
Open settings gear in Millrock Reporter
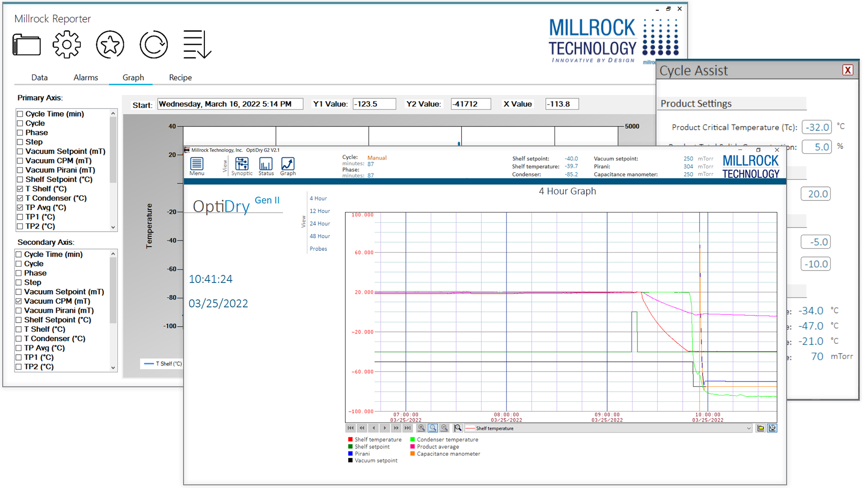click(66, 44)
